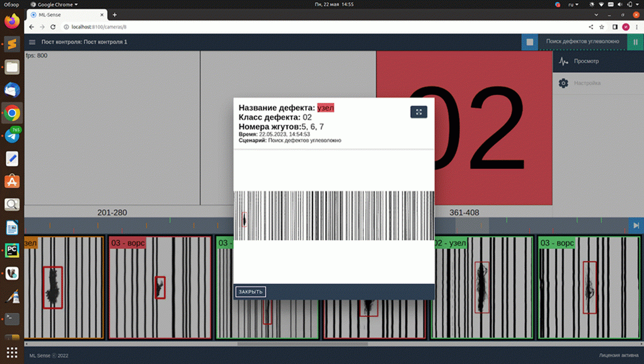Image resolution: width=644 pixels, height=364 pixels.
Task: Click Обзор in the top bar
Action: tap(11, 4)
